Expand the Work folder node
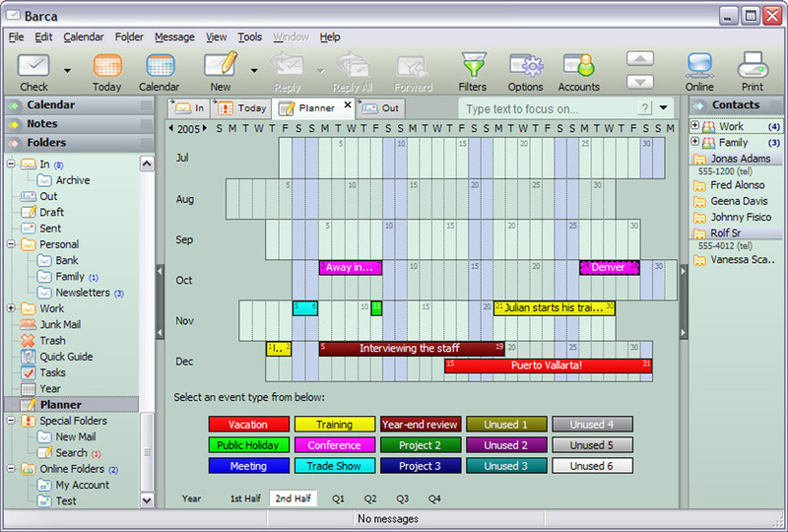This screenshot has height=532, width=788. click(11, 307)
